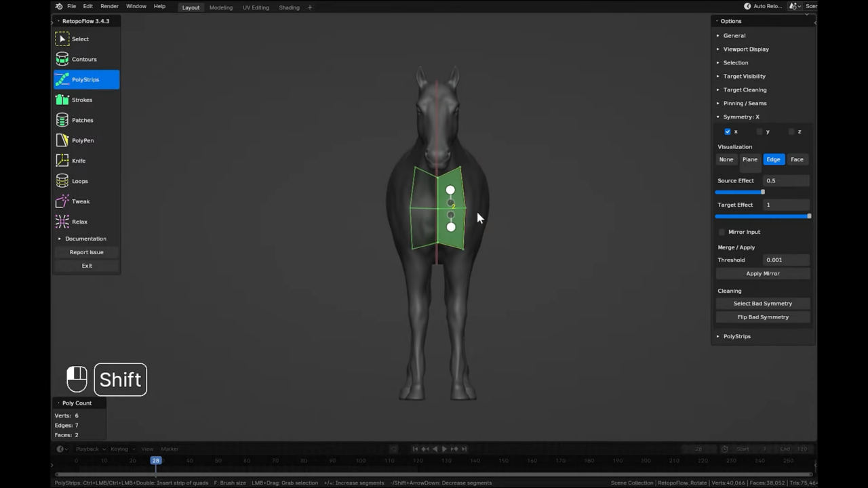Open the Loops tool
Screen dimensions: 868x488
pyautogui.click(x=79, y=181)
